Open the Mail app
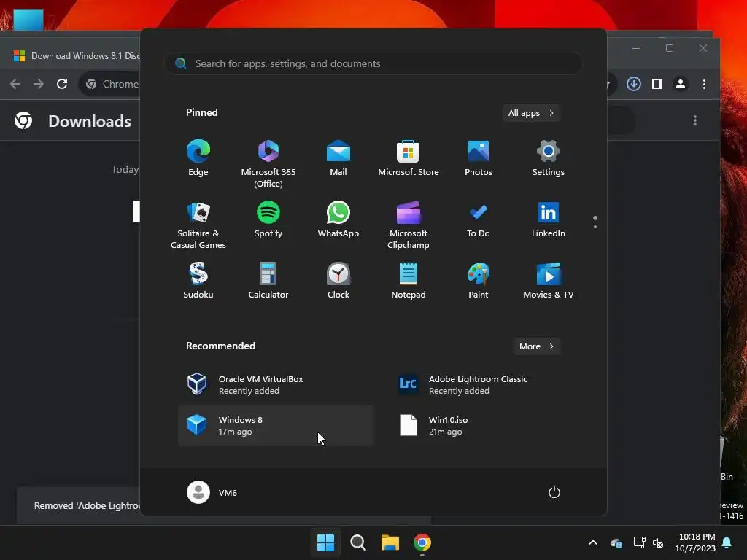The height and width of the screenshot is (560, 747). 338,158
